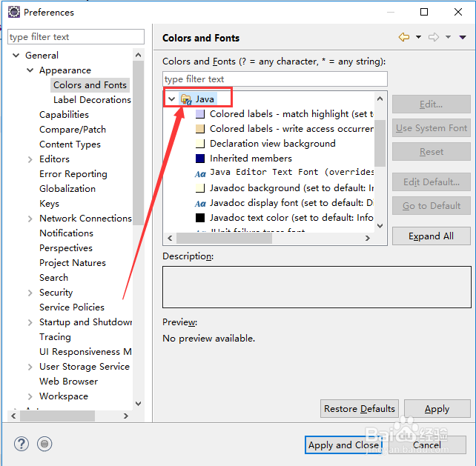Click the Javadoc background color swatch
476x466 pixels.
pyautogui.click(x=200, y=188)
